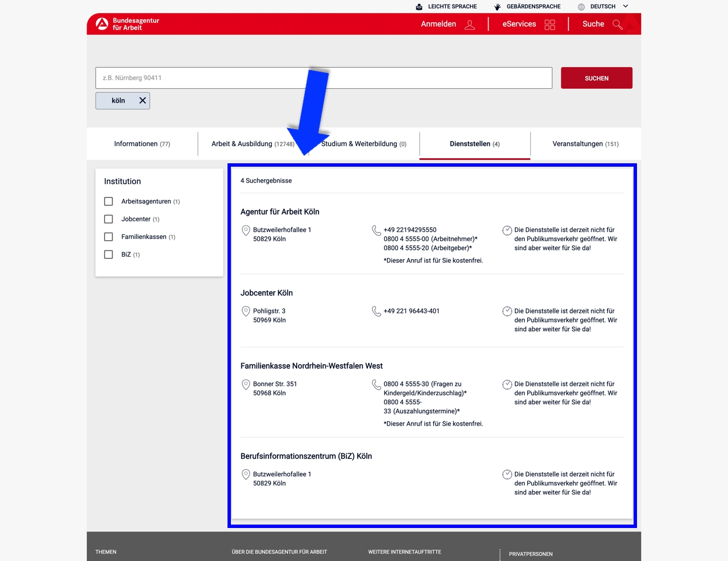
Task: Switch to the Informationen tab
Action: (x=142, y=144)
